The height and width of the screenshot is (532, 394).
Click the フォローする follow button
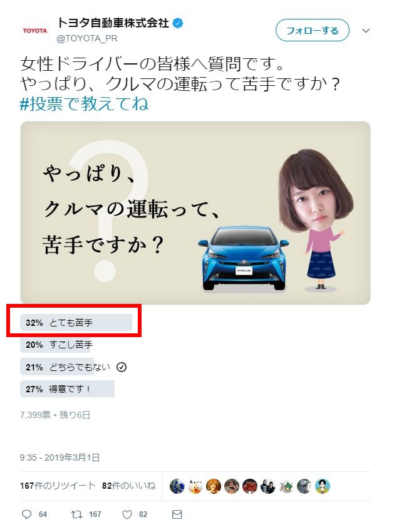click(x=313, y=31)
